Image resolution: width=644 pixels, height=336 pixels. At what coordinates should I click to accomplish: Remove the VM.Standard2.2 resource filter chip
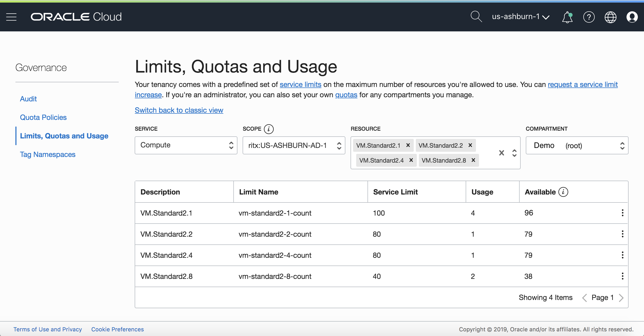click(470, 145)
